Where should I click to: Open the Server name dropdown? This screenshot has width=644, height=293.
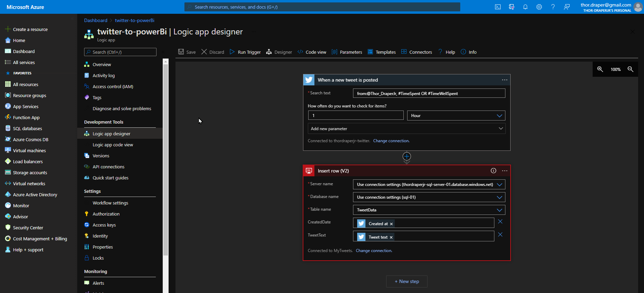[x=429, y=185]
